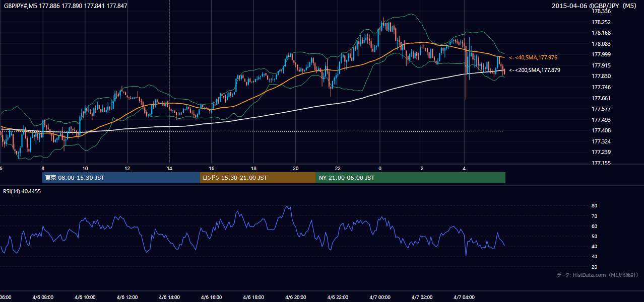The width and height of the screenshot is (644, 302).
Task: Click price axis label 177.830
Action: [x=601, y=77]
